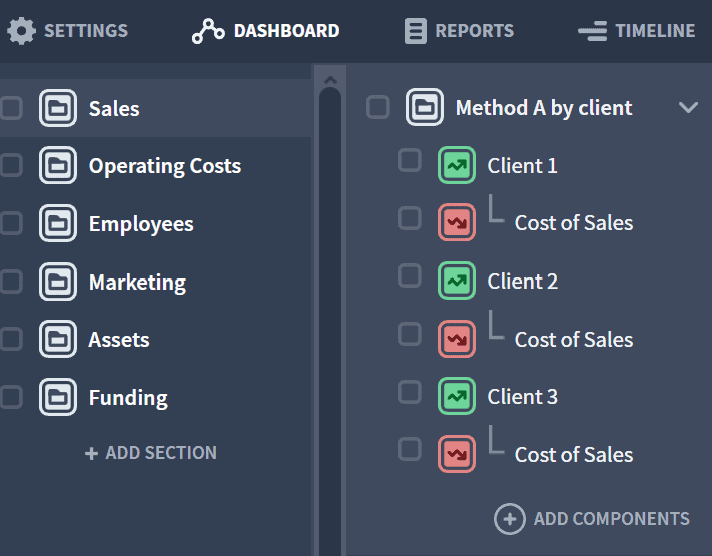Click the Timeline bars icon
Viewport: 712px width, 556px height.
pyautogui.click(x=592, y=31)
